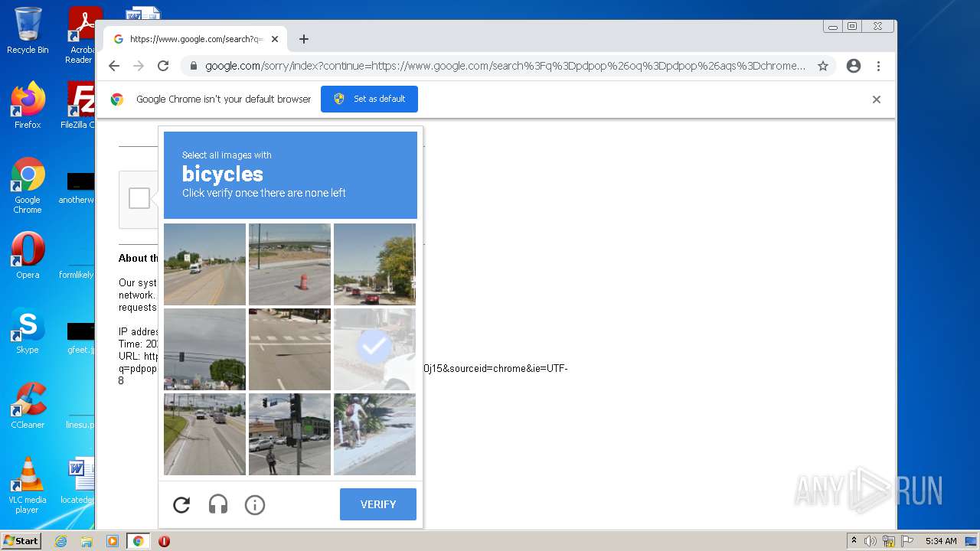Open Chrome profile account icon
The width and height of the screenshot is (980, 551).
(x=854, y=66)
